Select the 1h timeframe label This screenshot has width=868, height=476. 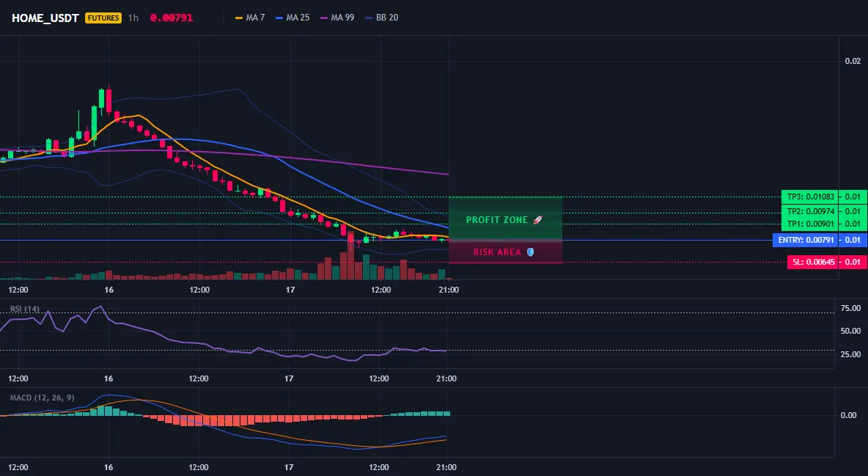click(133, 18)
